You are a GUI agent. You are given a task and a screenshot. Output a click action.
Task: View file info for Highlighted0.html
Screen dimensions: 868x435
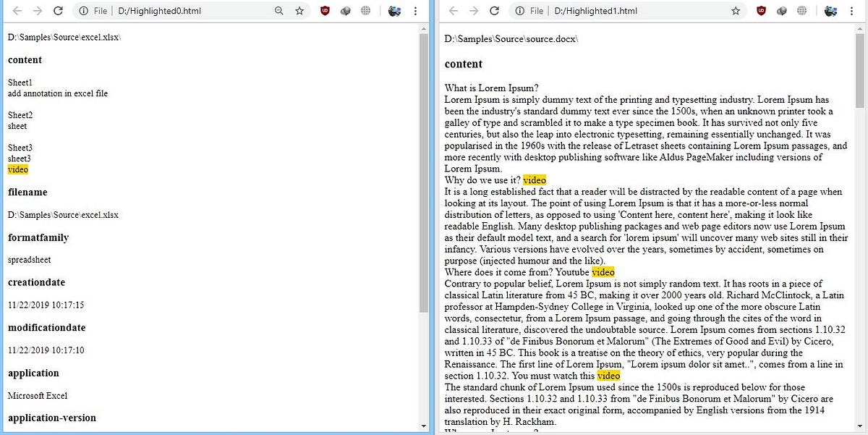pos(82,10)
